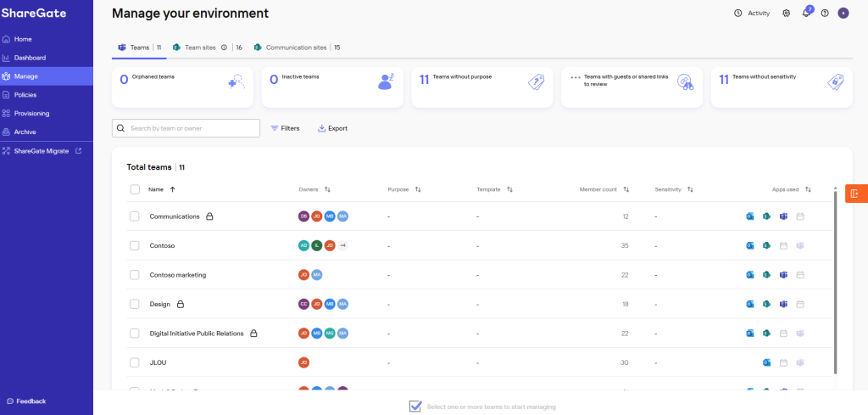868x415 pixels.
Task: Open the Teams without purpose card
Action: [482, 87]
